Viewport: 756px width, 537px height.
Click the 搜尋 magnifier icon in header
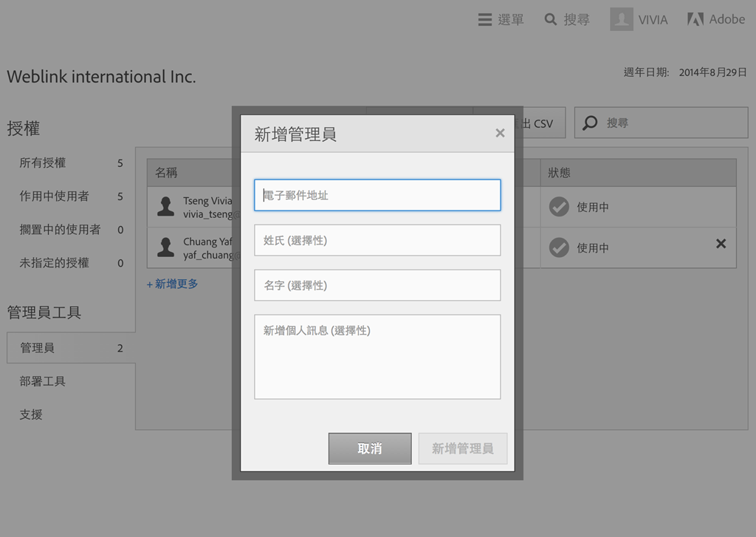551,20
